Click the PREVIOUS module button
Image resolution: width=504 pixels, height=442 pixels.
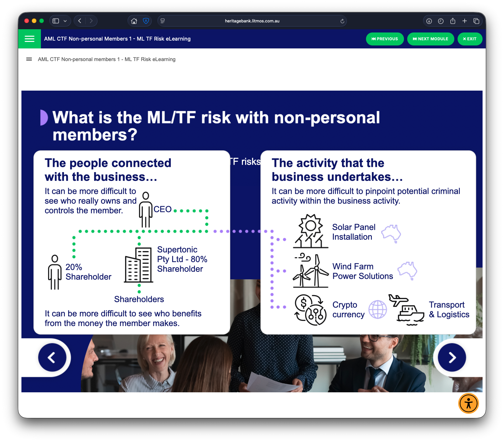385,39
